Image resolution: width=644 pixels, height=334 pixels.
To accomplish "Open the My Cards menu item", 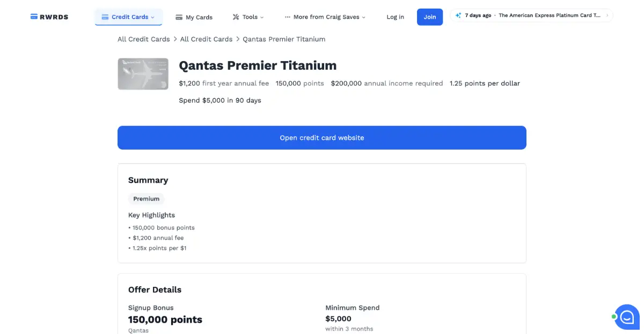I will 199,17.
